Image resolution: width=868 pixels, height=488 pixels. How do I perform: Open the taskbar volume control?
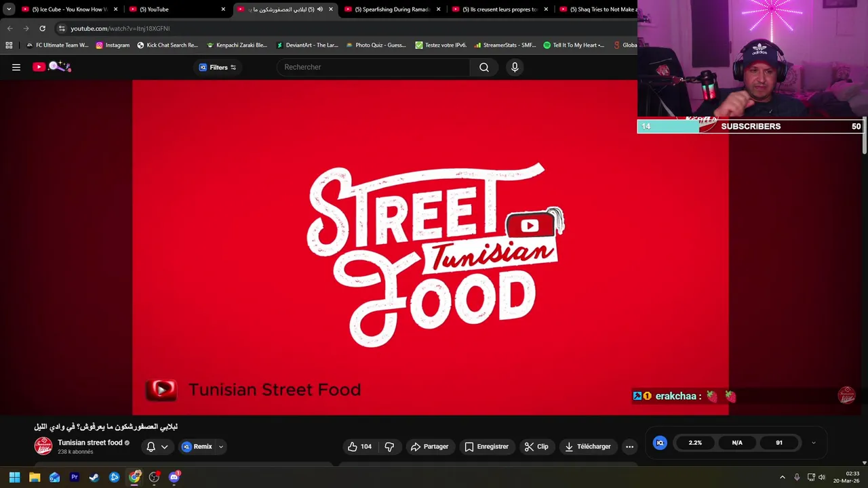point(822,477)
